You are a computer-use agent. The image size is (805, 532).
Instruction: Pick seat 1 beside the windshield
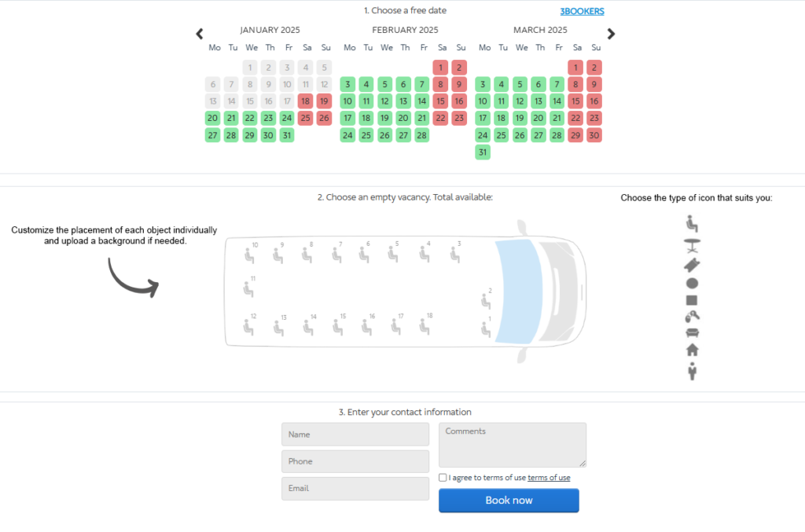486,328
